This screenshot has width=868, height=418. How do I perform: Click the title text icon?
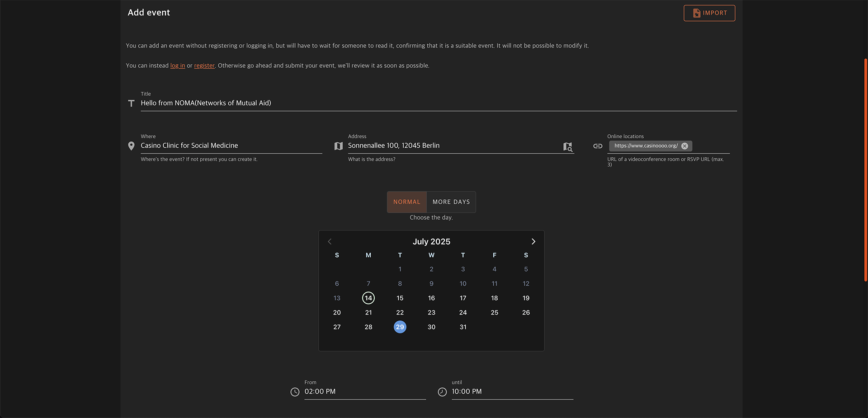click(131, 103)
